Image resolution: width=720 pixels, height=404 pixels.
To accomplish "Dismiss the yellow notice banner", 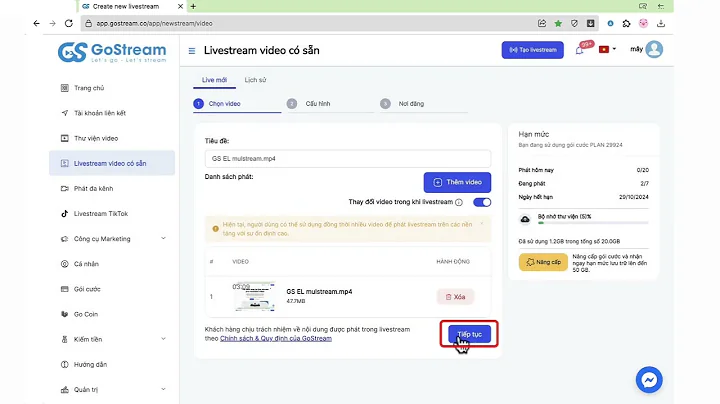I will pos(482,224).
